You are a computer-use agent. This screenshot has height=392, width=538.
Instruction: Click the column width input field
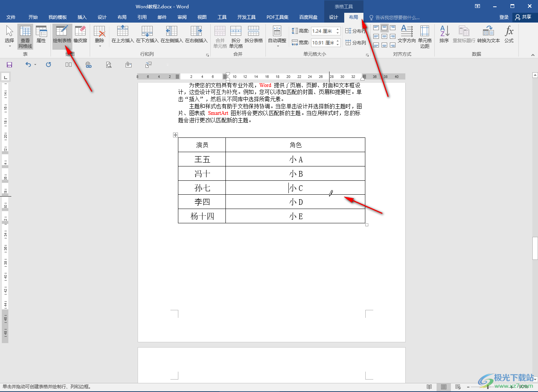pyautogui.click(x=323, y=43)
